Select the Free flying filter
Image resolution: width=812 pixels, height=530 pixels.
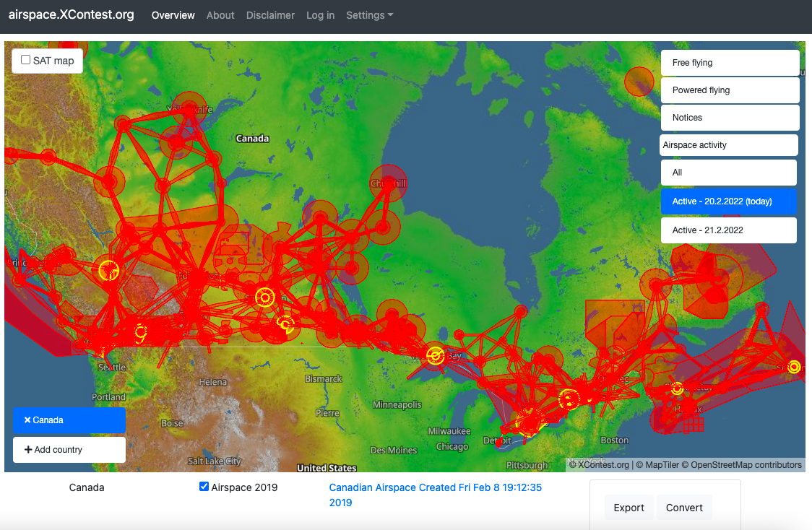pos(730,63)
